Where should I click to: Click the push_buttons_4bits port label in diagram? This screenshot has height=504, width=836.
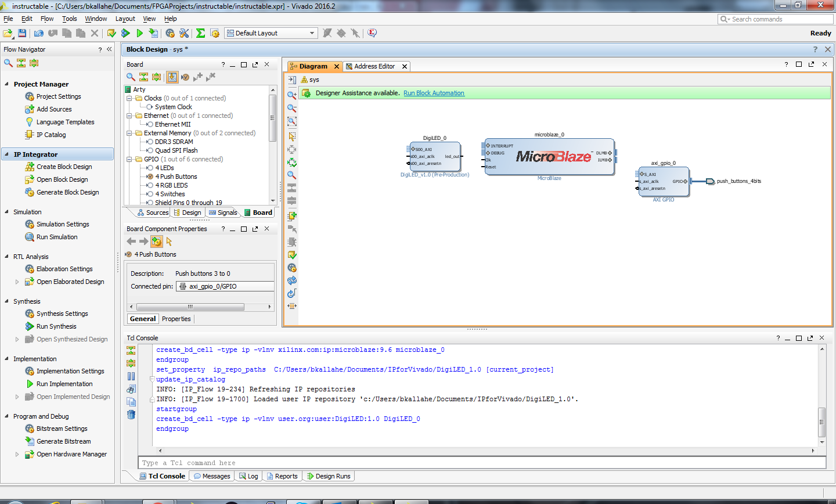click(738, 181)
